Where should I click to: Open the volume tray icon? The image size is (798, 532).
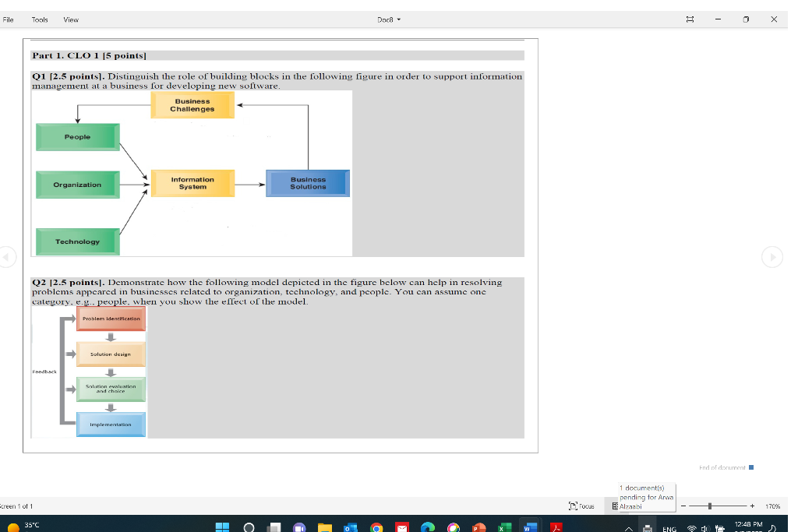point(704,529)
